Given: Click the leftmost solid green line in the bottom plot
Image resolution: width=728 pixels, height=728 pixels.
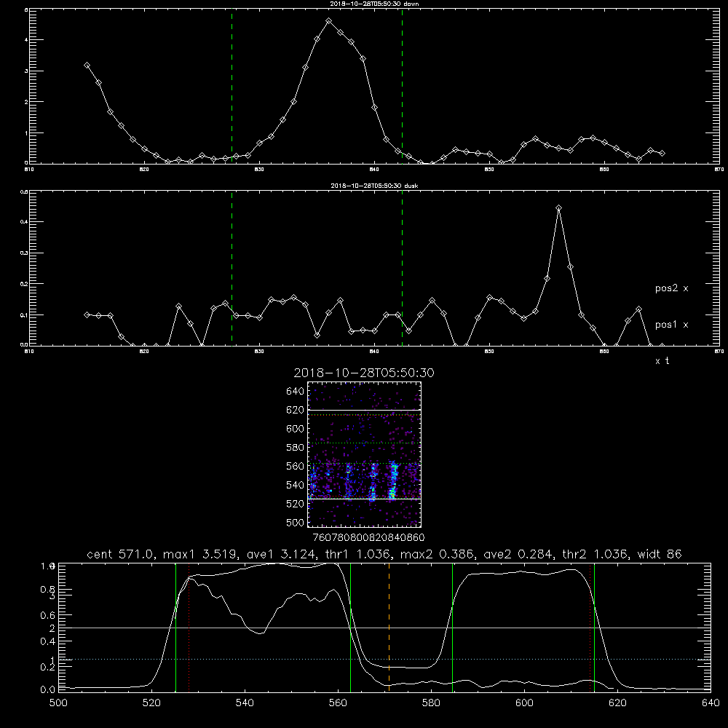Looking at the screenshot, I should [x=175, y=627].
